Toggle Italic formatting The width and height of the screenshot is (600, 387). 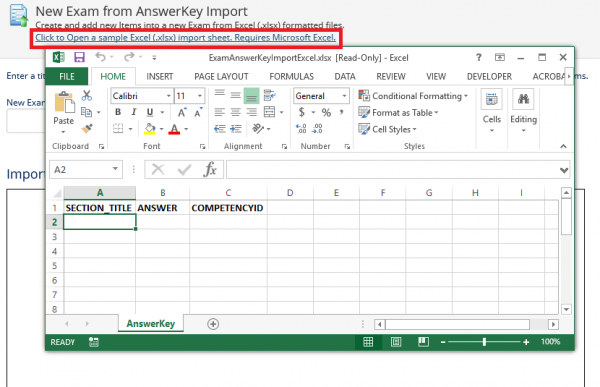click(134, 112)
